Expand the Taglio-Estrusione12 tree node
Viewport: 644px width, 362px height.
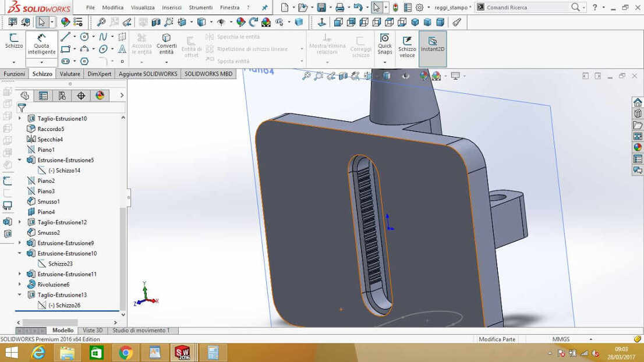coord(20,222)
